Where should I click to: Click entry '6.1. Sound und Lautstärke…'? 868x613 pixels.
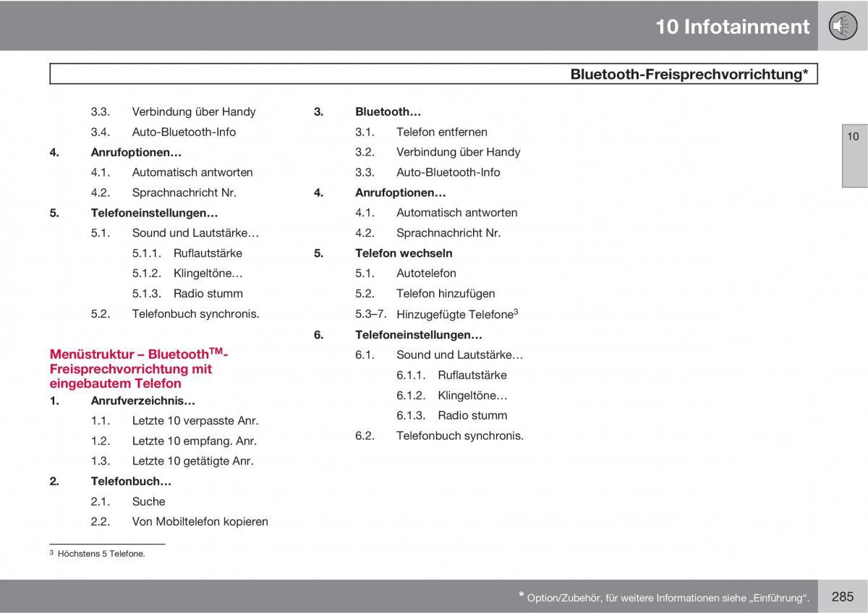(x=439, y=355)
